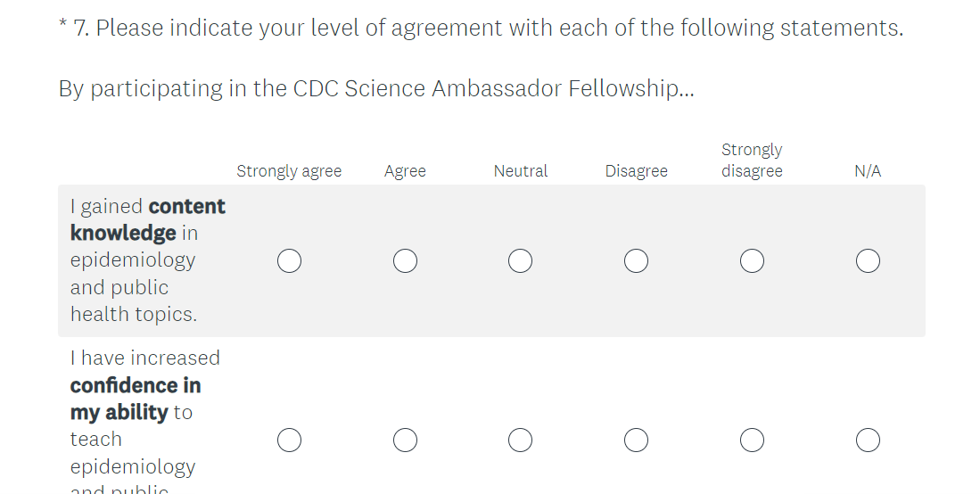980x494 pixels.
Task: Click the Disagree column header
Action: pos(636,171)
